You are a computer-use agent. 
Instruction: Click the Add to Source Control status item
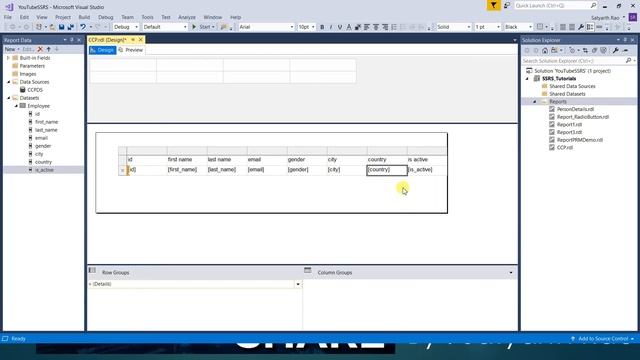(x=602, y=339)
